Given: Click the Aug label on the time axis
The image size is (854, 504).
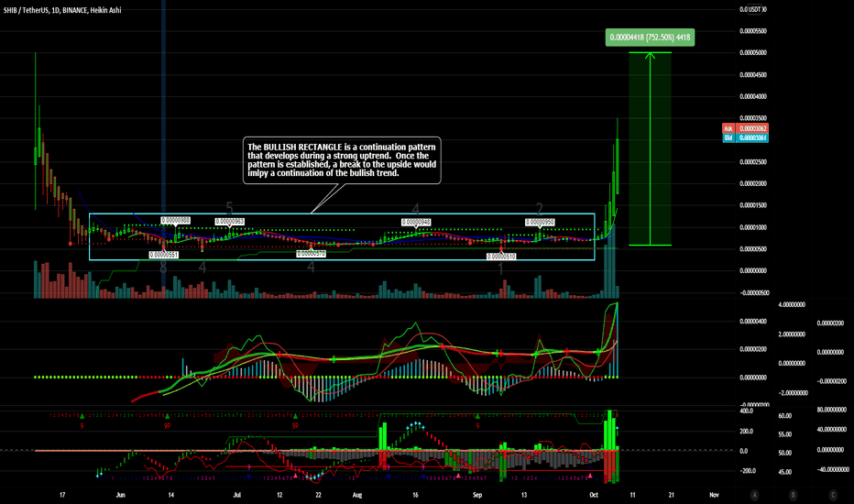Looking at the screenshot, I should pos(357,495).
